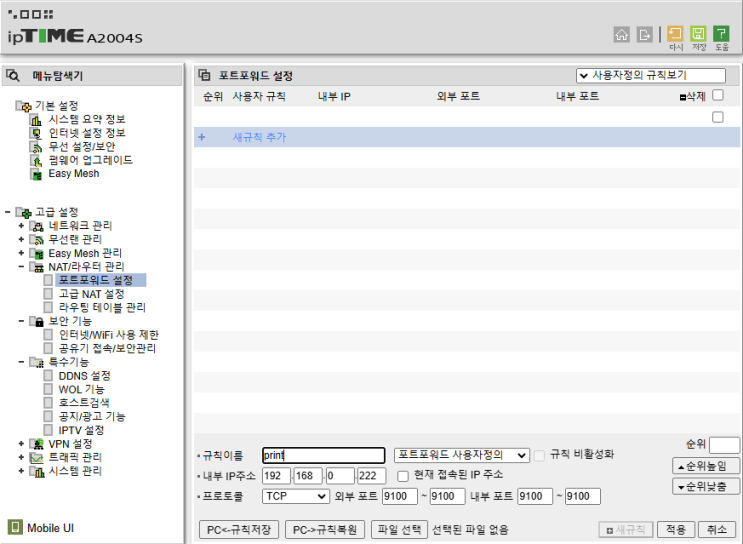Click the external port start field
The image size is (743, 544).
click(400, 496)
